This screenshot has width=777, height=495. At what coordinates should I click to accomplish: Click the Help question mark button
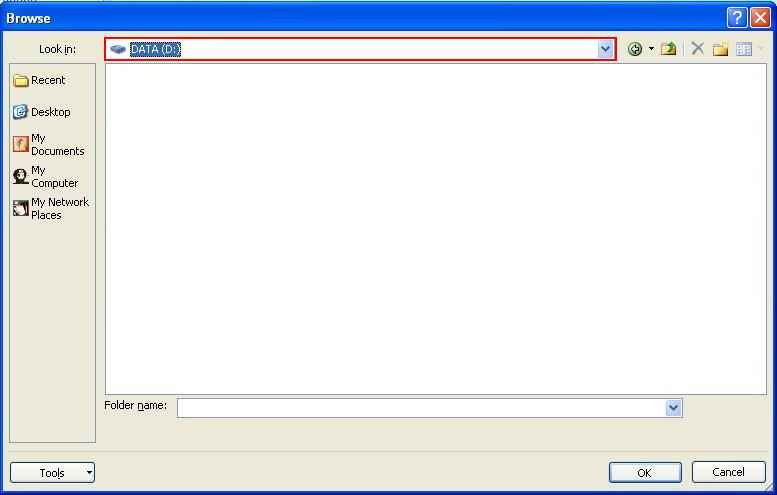(x=737, y=18)
